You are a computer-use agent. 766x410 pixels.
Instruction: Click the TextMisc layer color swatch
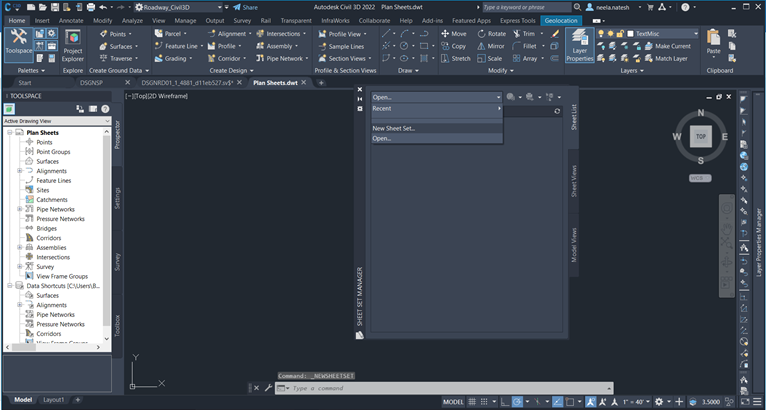[x=630, y=34]
